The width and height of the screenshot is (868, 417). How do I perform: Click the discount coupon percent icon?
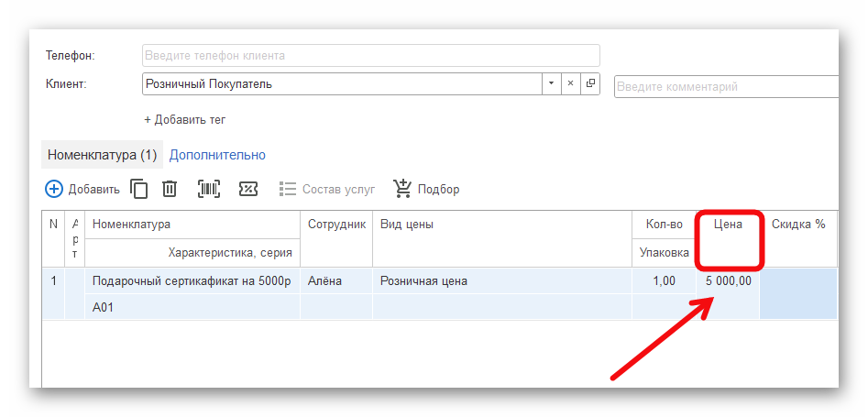click(x=247, y=189)
